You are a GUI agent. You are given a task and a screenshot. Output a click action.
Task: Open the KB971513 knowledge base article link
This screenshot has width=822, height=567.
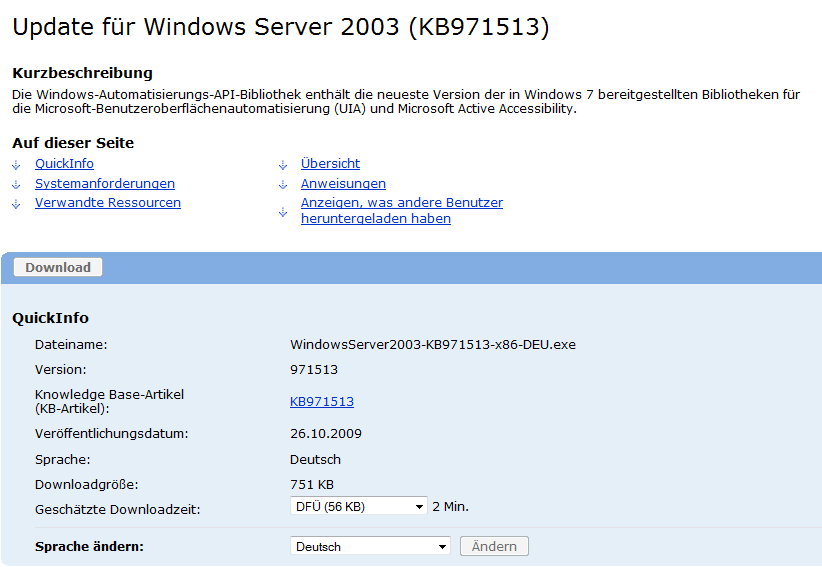click(322, 401)
